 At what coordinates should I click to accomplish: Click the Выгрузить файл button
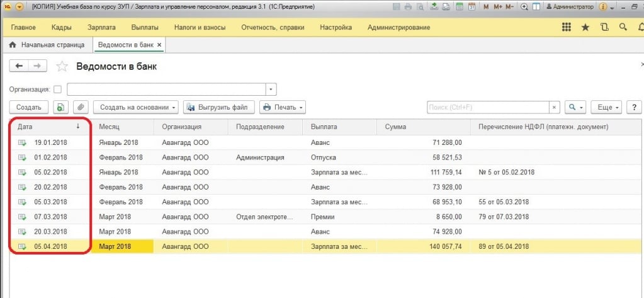click(x=218, y=107)
